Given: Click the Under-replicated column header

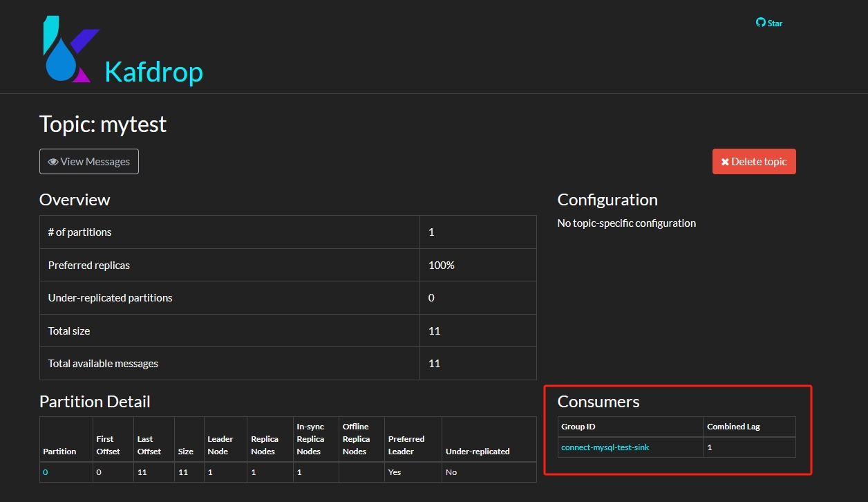Looking at the screenshot, I should [478, 452].
